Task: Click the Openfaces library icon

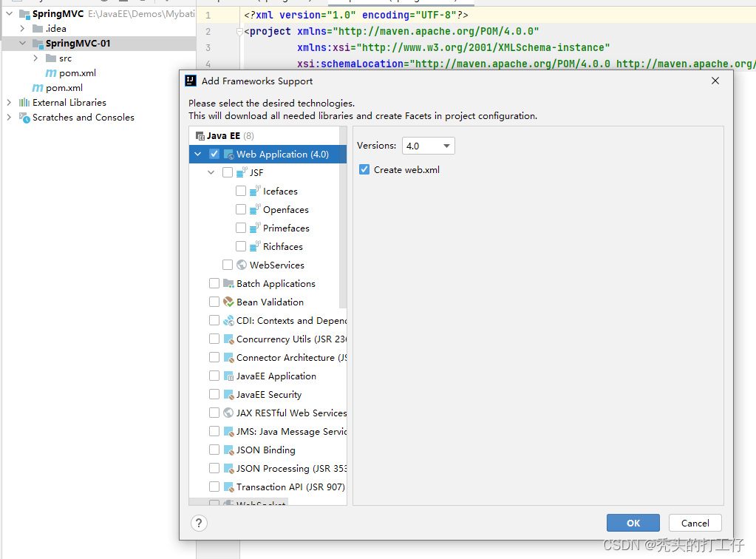Action: click(x=255, y=209)
